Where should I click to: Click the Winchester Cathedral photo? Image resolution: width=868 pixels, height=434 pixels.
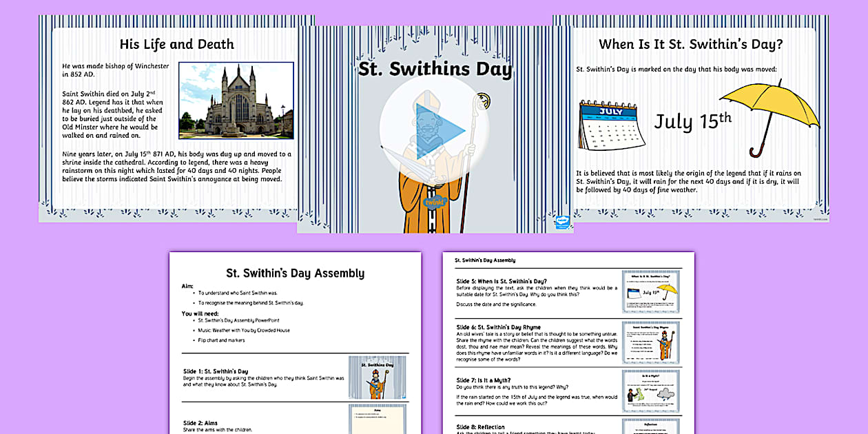(x=236, y=101)
